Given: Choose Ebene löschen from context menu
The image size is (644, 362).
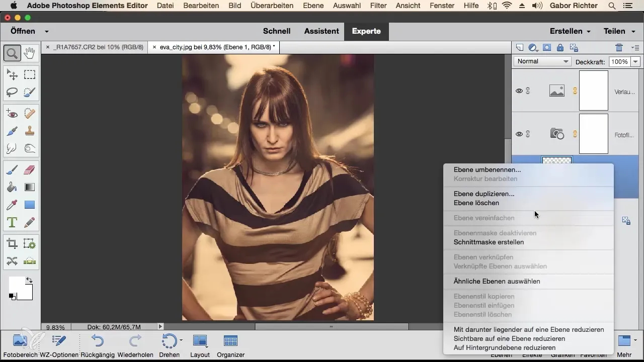Looking at the screenshot, I should pos(476,203).
